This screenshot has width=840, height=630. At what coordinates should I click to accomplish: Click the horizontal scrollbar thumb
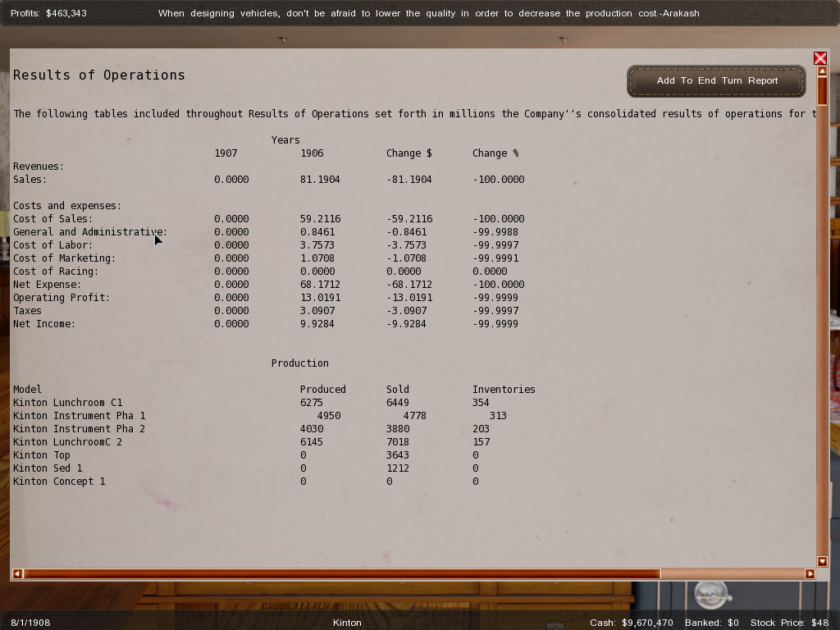tap(340, 573)
